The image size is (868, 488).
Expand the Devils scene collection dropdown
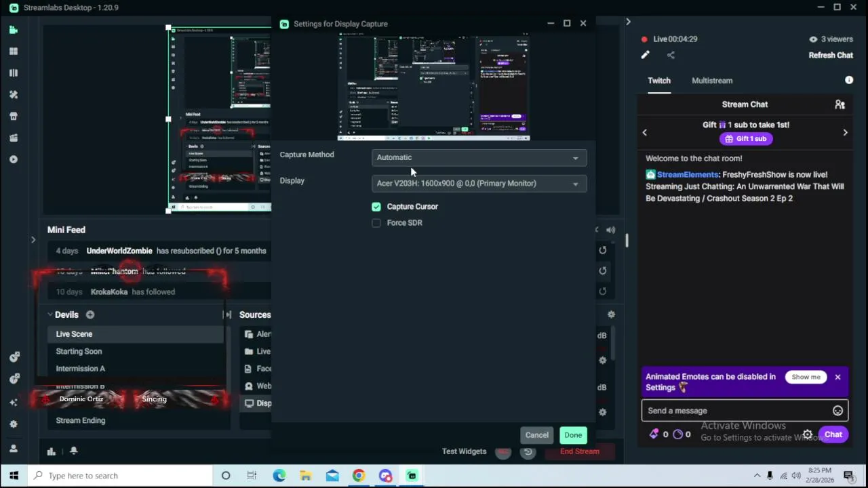pyautogui.click(x=50, y=314)
